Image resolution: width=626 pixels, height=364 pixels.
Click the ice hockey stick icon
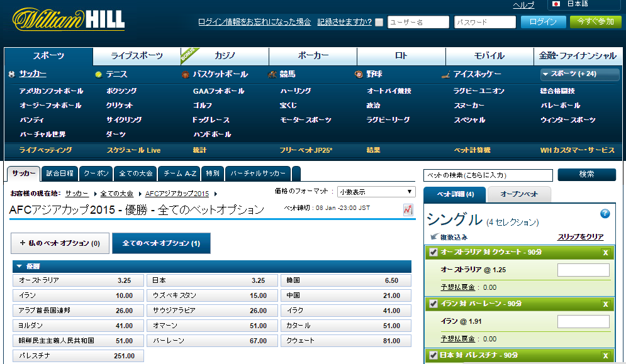[x=445, y=75]
